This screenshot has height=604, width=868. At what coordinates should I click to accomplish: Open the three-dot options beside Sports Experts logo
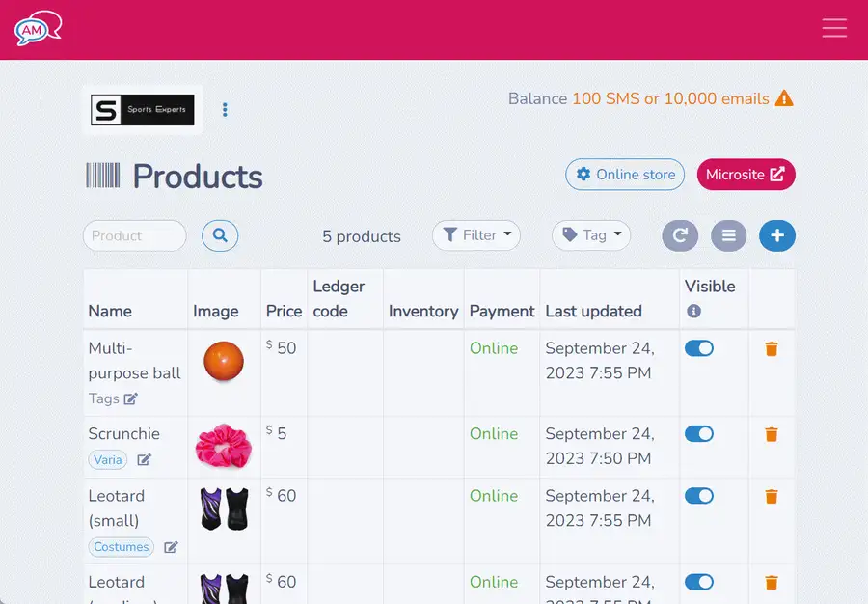click(225, 110)
